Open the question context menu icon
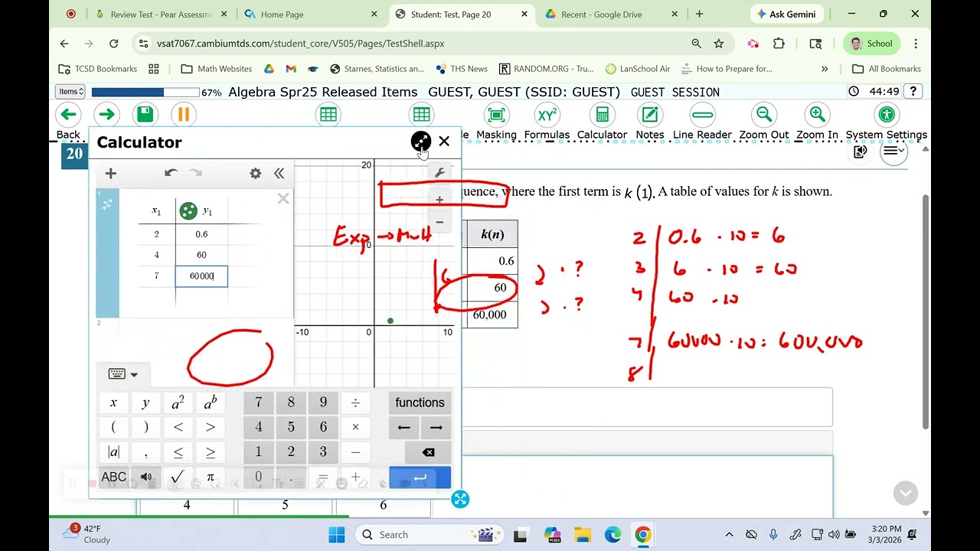Image resolution: width=980 pixels, height=551 pixels. (893, 152)
